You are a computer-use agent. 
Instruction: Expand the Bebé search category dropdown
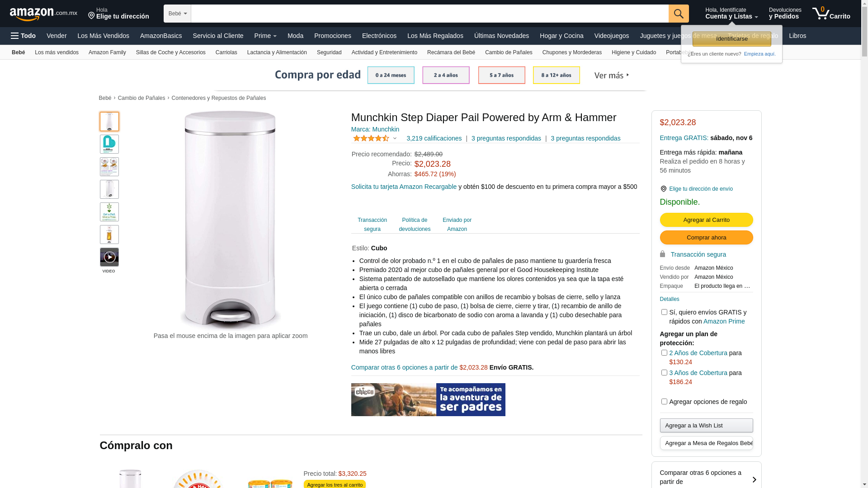point(177,14)
